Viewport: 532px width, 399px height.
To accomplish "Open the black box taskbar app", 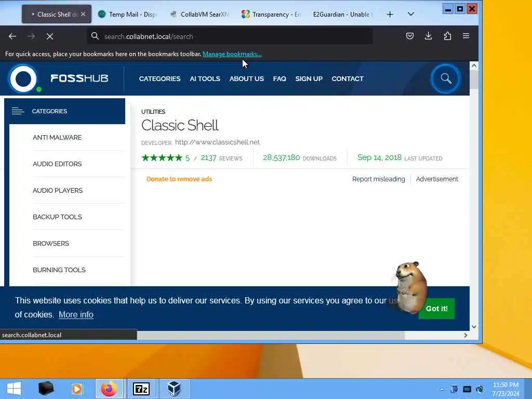I will pyautogui.click(x=46, y=389).
